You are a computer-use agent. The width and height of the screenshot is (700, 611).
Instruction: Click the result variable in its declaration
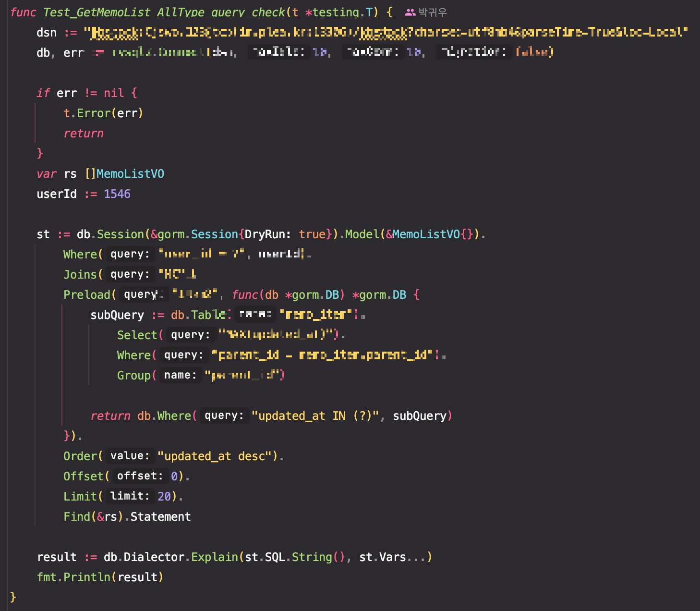[x=57, y=557]
